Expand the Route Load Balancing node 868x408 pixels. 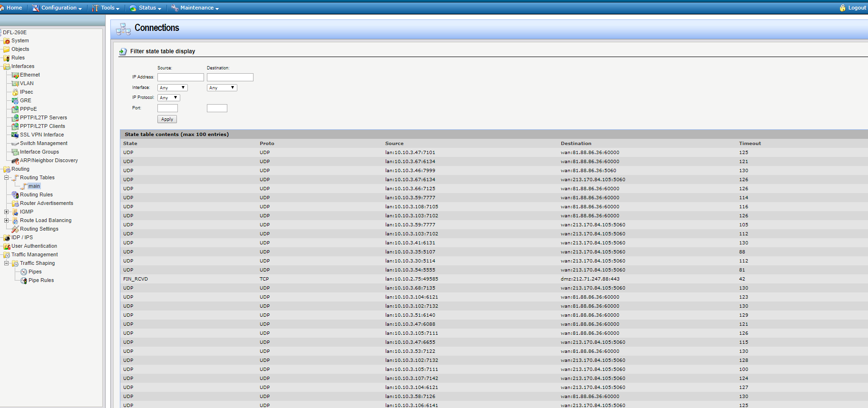(x=7, y=221)
